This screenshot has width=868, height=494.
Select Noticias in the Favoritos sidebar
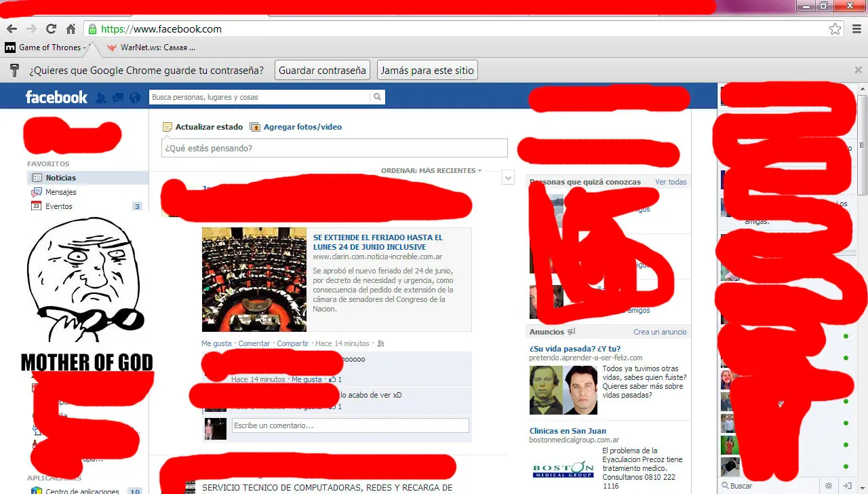click(87, 178)
